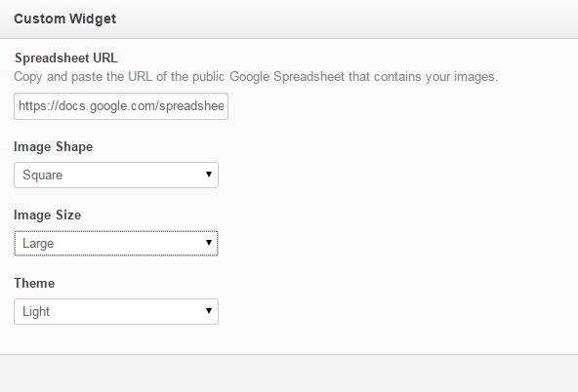
Task: Click the arrow icon on the Square dropdown
Action: point(209,175)
